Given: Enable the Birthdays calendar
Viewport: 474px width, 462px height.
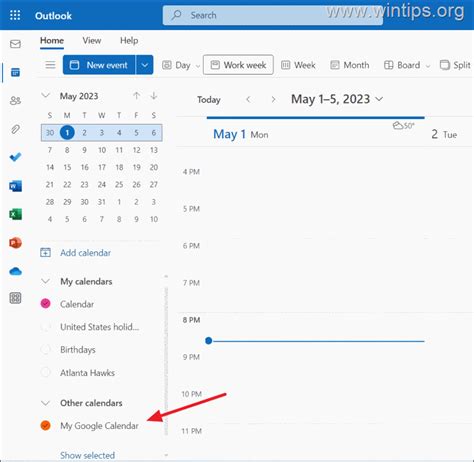Looking at the screenshot, I should [x=45, y=349].
